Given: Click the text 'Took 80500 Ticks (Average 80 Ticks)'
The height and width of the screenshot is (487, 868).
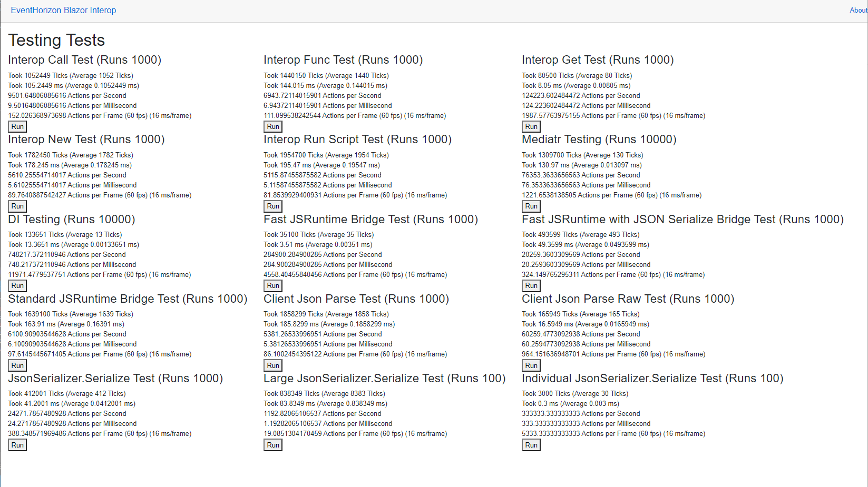Looking at the screenshot, I should (x=577, y=76).
